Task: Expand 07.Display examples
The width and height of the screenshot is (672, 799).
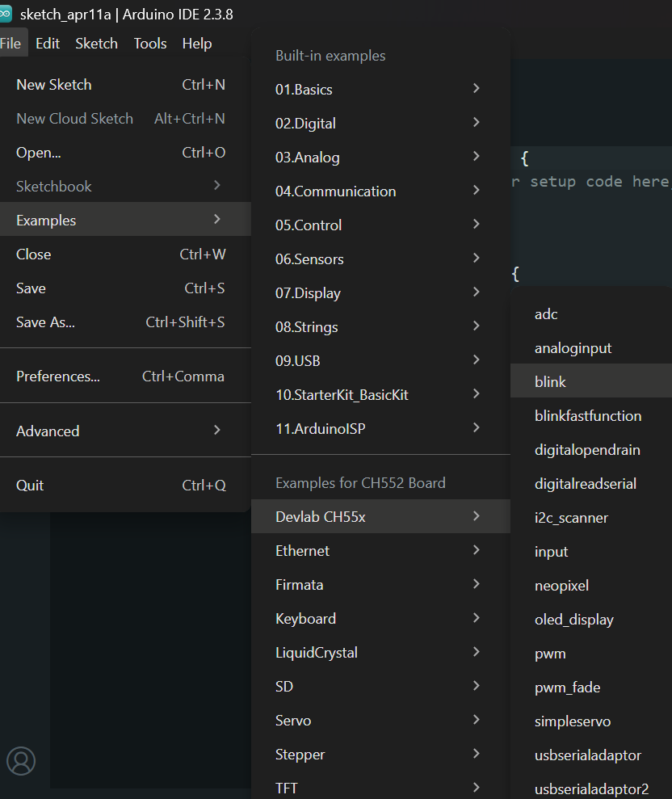Action: click(380, 293)
